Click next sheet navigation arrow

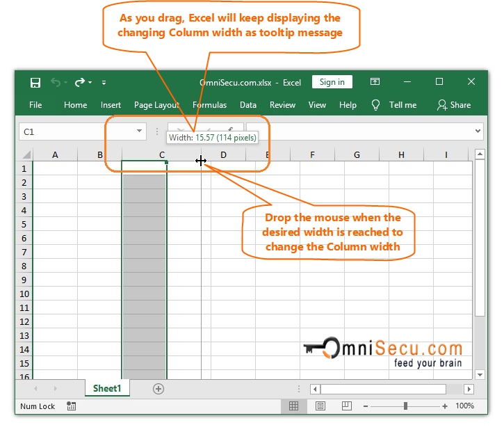[56, 389]
